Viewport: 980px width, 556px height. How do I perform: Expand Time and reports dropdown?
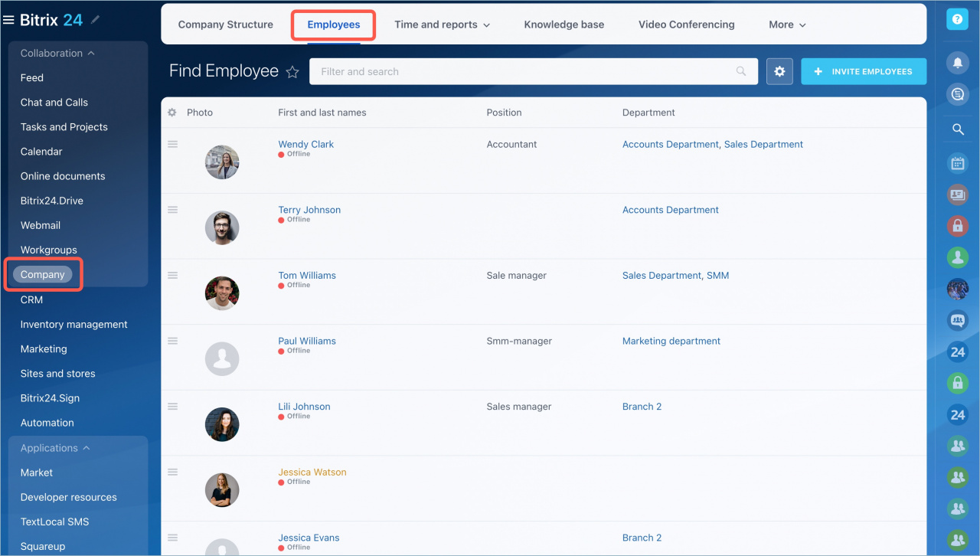(x=442, y=25)
